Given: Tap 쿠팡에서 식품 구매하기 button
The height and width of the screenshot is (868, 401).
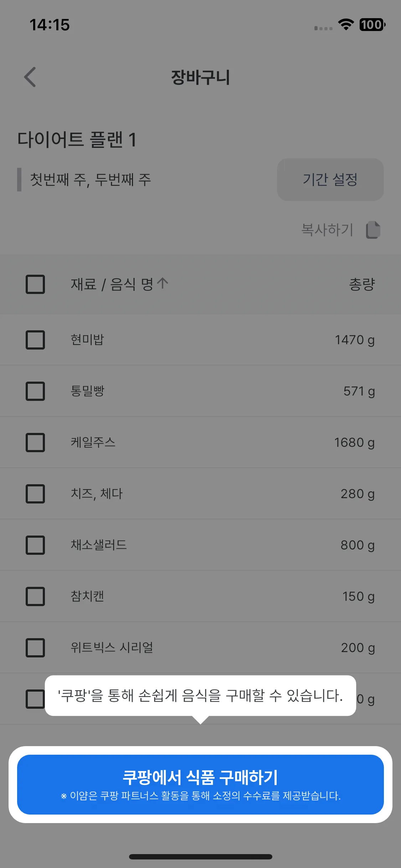Looking at the screenshot, I should pyautogui.click(x=200, y=785).
